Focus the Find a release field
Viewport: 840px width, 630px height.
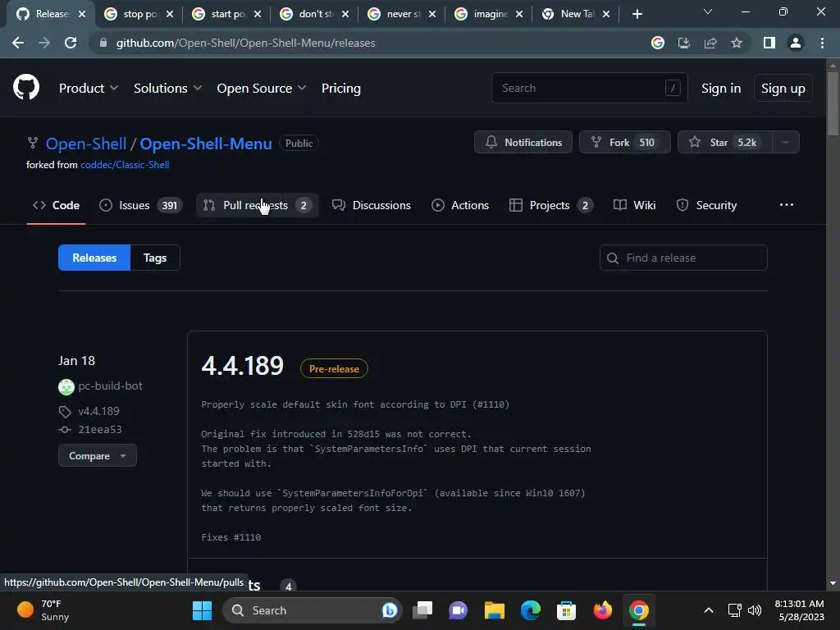point(683,258)
